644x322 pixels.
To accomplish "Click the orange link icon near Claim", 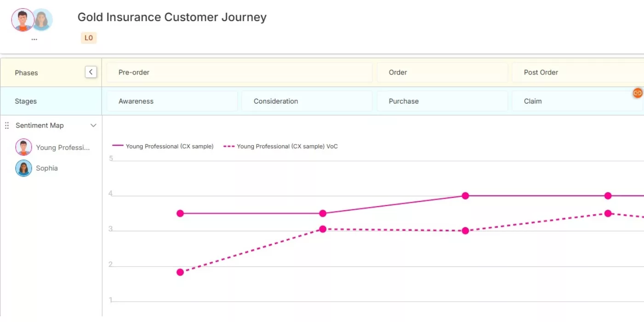I will [x=638, y=93].
